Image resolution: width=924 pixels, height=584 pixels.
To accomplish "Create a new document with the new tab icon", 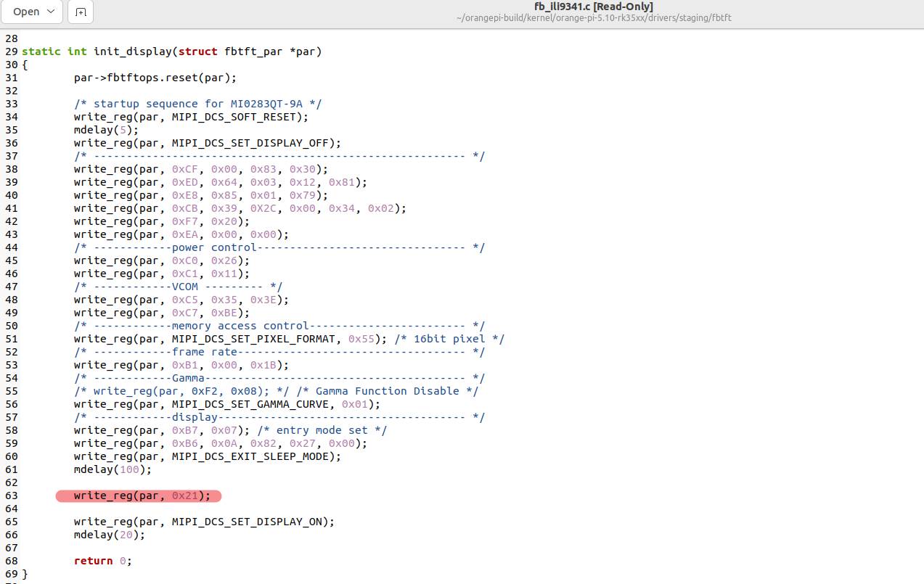I will 81,12.
